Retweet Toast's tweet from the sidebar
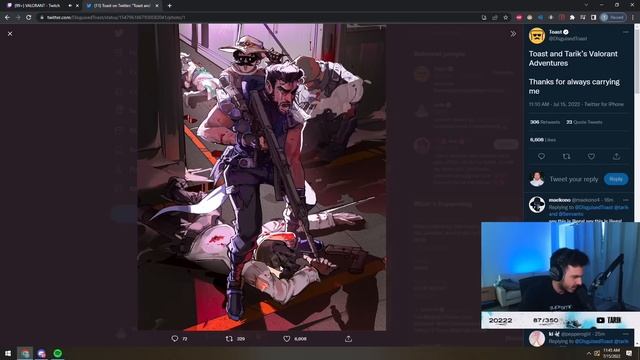This screenshot has height=360, width=640. coord(566,156)
